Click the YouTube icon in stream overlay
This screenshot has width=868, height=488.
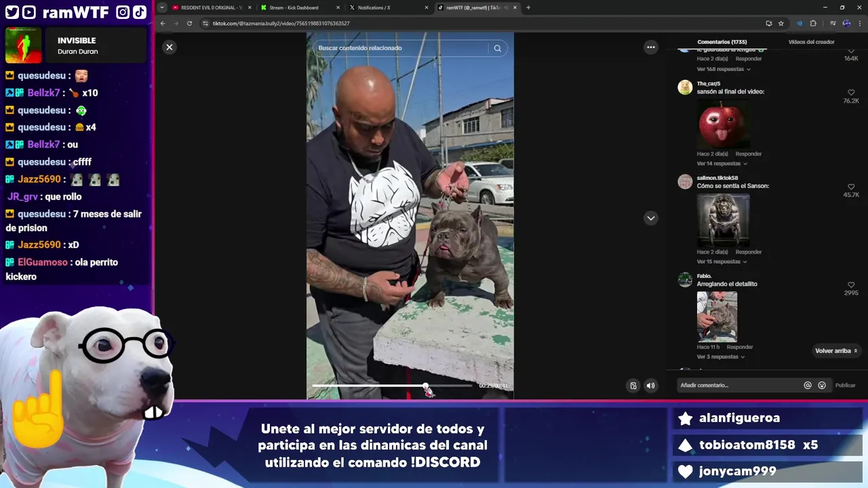pos(29,12)
